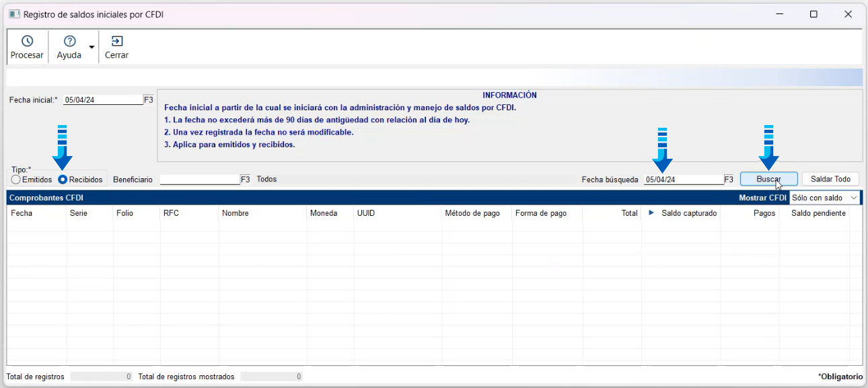Click F3 lookup beside Fecha inicial
Screen dimensions: 868x388
point(149,100)
